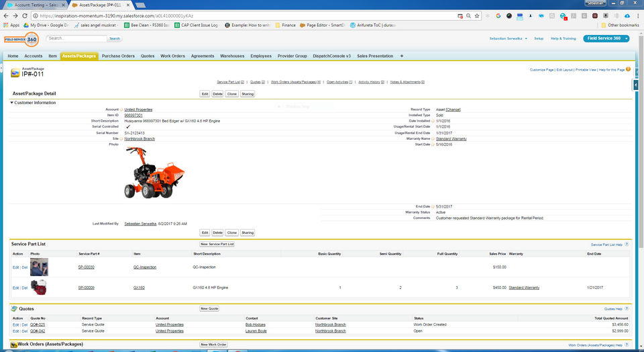This screenshot has width=644, height=352.
Task: Click the New Quote button
Action: click(x=209, y=308)
